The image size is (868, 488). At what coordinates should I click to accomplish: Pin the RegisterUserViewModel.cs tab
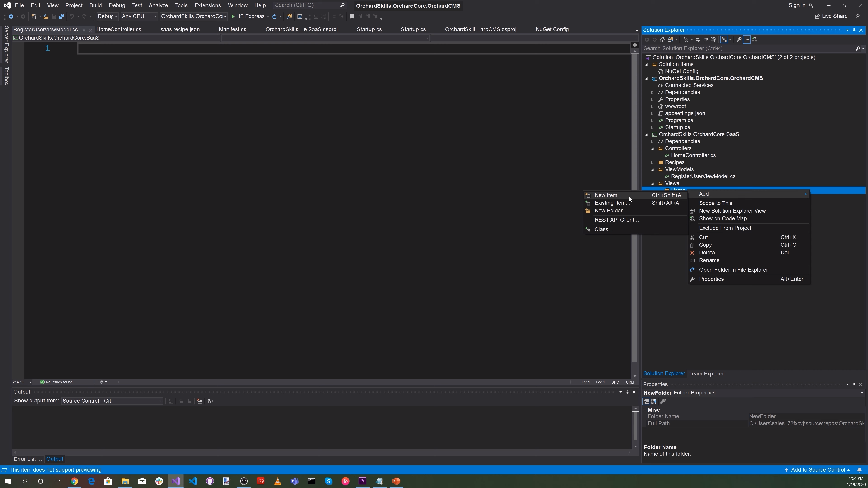click(84, 30)
